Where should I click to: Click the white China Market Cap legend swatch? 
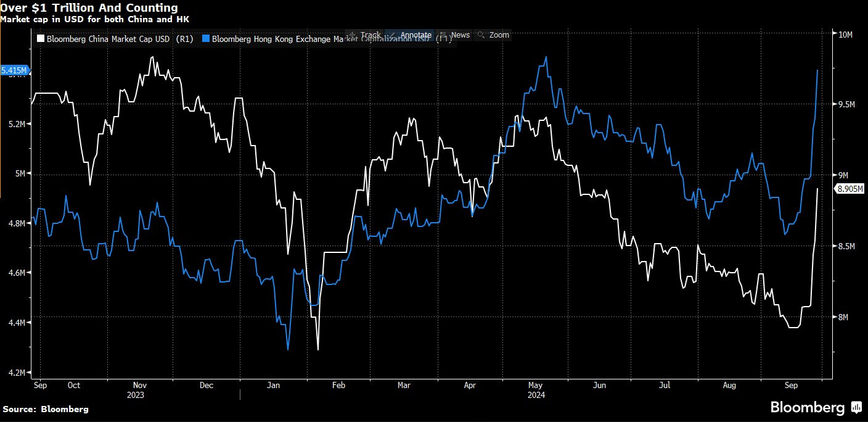point(41,38)
